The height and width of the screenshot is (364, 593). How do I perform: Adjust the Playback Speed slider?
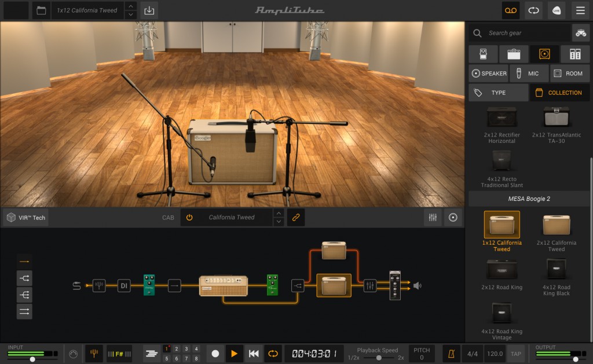pos(379,358)
